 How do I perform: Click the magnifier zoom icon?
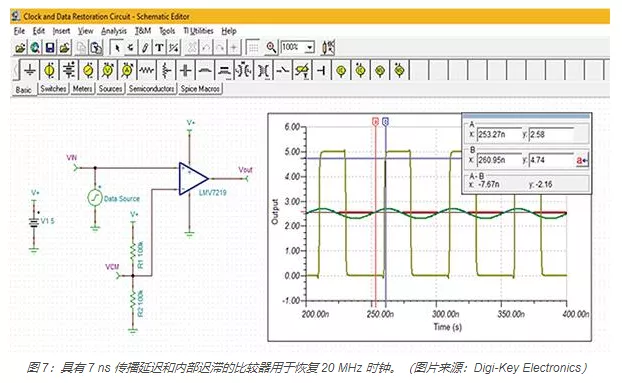click(x=271, y=48)
